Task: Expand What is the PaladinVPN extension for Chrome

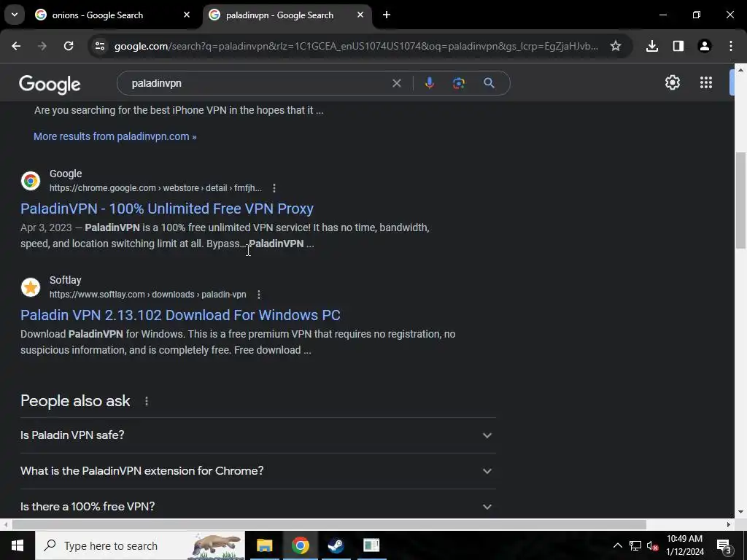Action: click(258, 471)
